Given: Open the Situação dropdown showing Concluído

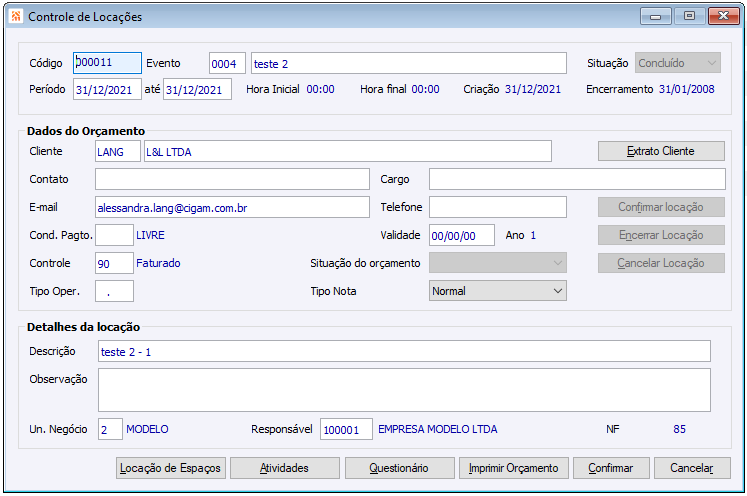Looking at the screenshot, I should point(677,63).
